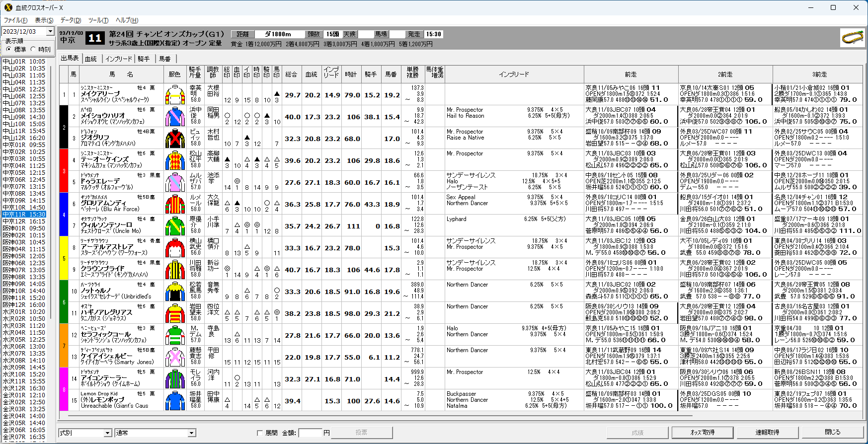Viewport: 868px width, 444px height.
Task: Click the jockey silks icon for レモンポップ
Action: point(175,400)
